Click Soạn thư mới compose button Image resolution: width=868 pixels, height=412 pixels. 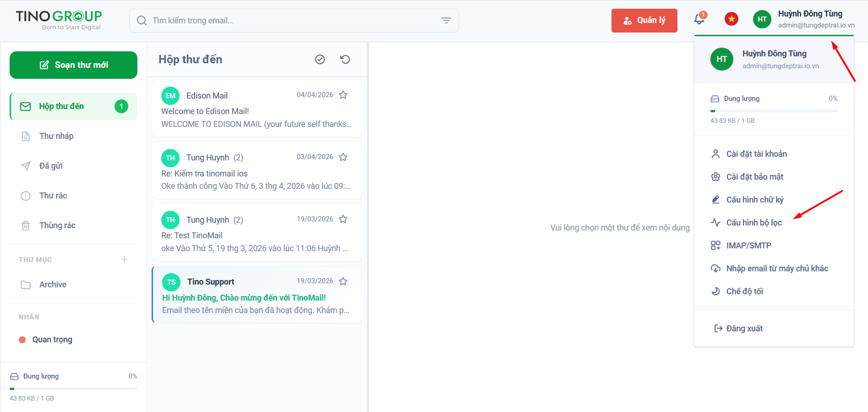point(73,65)
